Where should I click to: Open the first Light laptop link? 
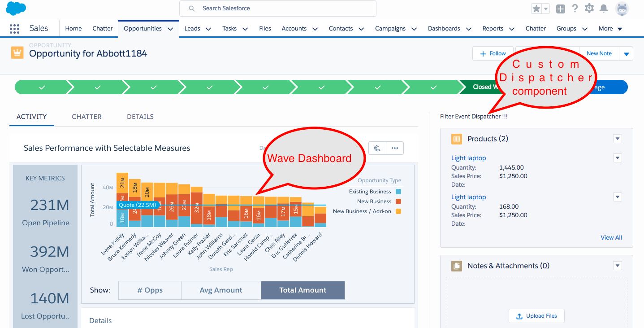click(x=468, y=158)
